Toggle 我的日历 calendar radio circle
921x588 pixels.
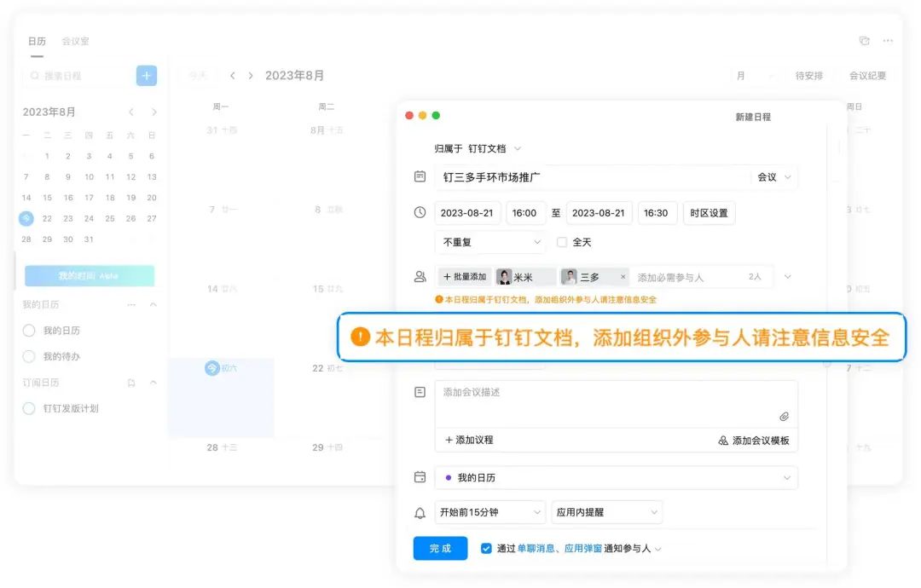pos(29,331)
